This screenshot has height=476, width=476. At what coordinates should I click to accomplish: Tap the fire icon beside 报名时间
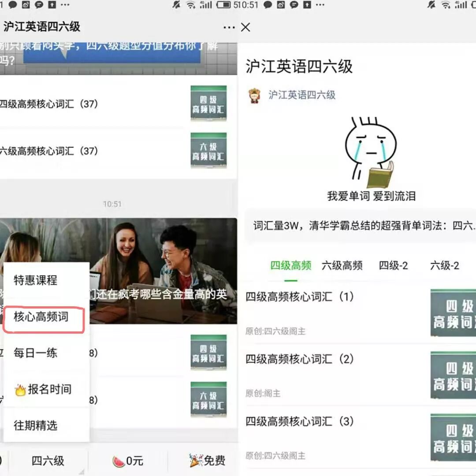click(x=20, y=390)
